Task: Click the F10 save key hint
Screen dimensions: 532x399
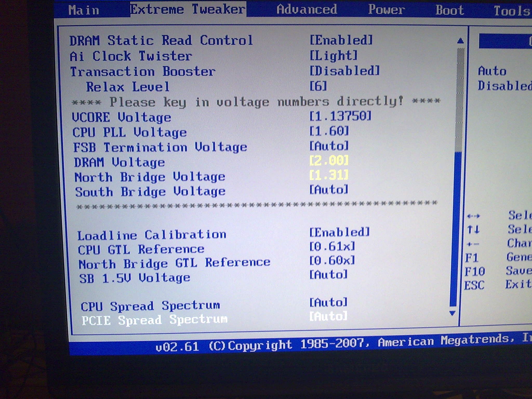Action: coord(475,271)
